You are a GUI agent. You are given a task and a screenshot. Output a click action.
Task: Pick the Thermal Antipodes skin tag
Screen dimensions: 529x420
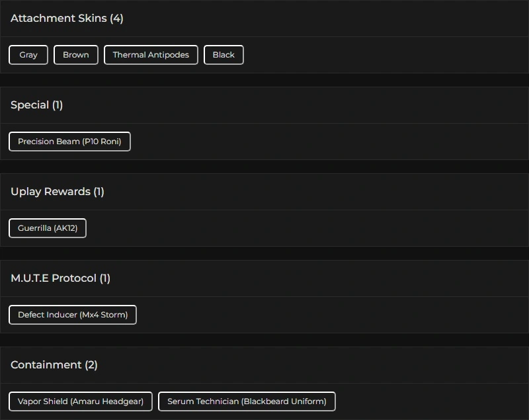151,55
